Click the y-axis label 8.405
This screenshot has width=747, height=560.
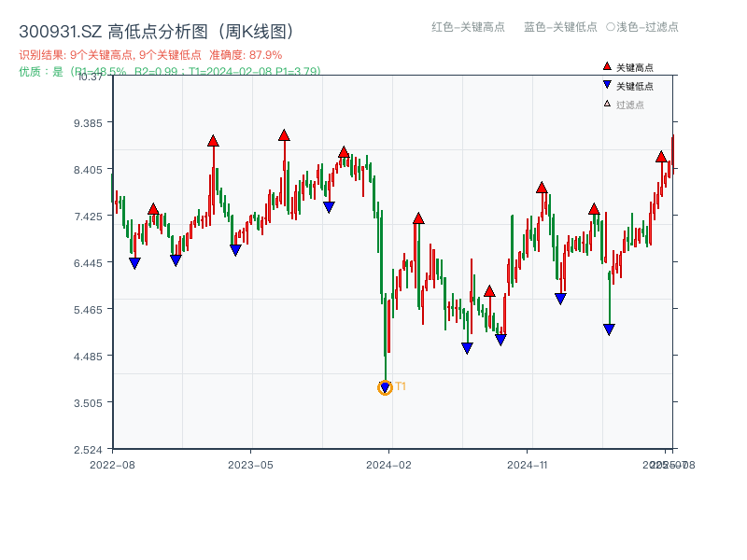[88, 170]
